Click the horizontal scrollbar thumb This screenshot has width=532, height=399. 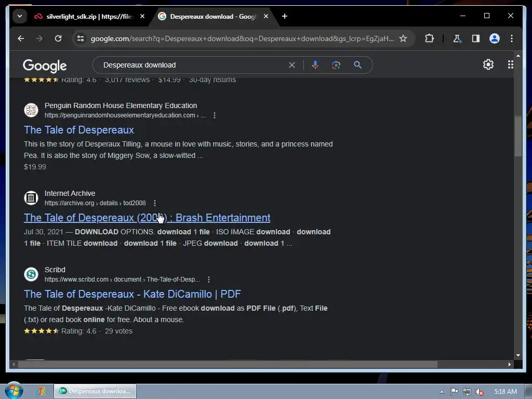(x=228, y=364)
